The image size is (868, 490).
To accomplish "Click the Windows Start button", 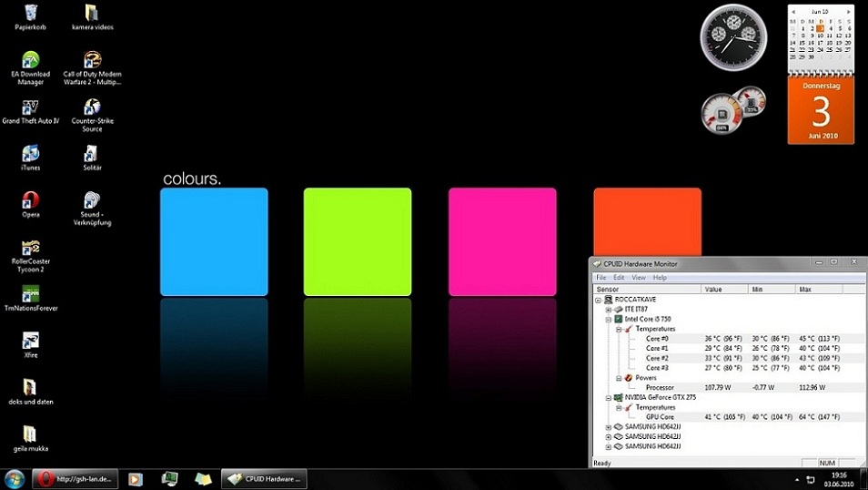I will [x=15, y=478].
